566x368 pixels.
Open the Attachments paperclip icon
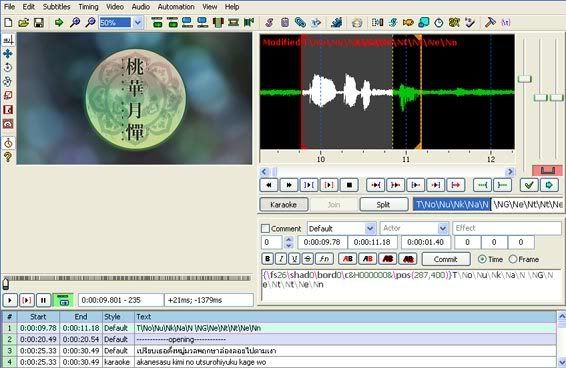[x=300, y=23]
